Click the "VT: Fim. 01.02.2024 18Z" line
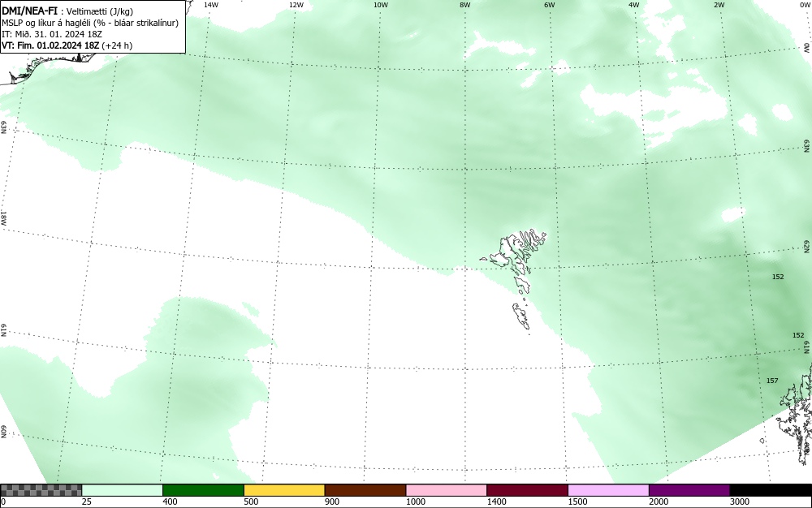Viewport: 812px width, 508px height. [x=50, y=45]
